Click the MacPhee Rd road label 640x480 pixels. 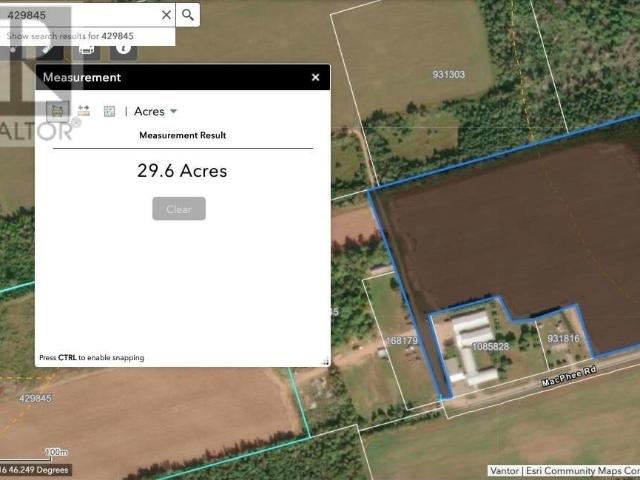tap(569, 376)
